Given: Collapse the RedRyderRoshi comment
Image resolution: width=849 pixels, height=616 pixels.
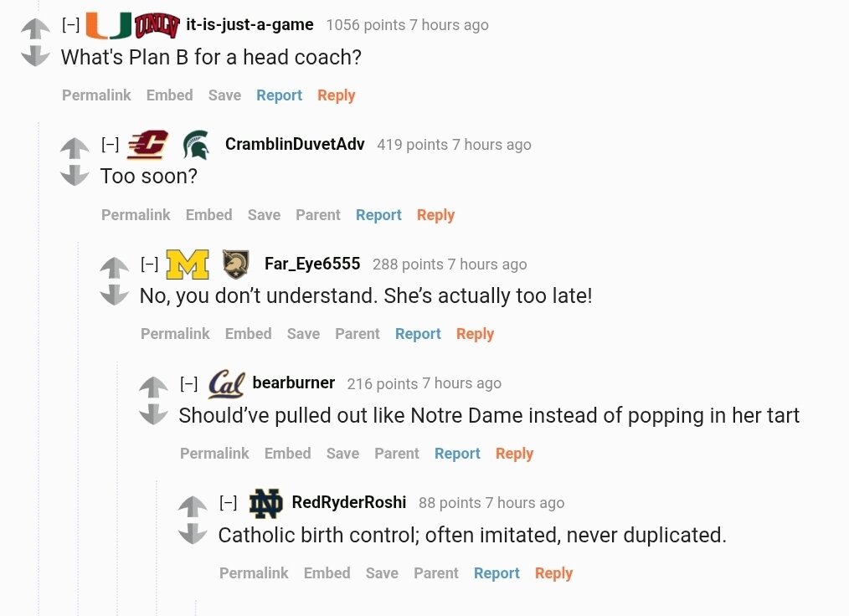Looking at the screenshot, I should pos(228,503).
